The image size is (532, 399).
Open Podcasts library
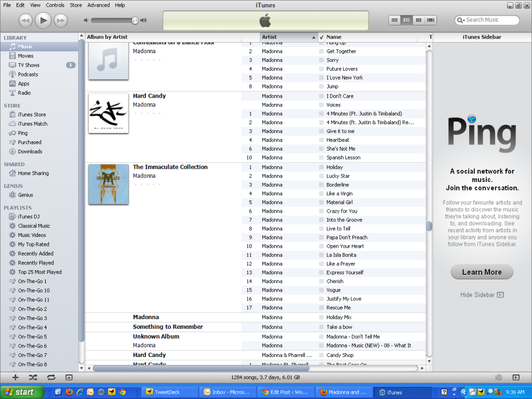click(x=39, y=74)
